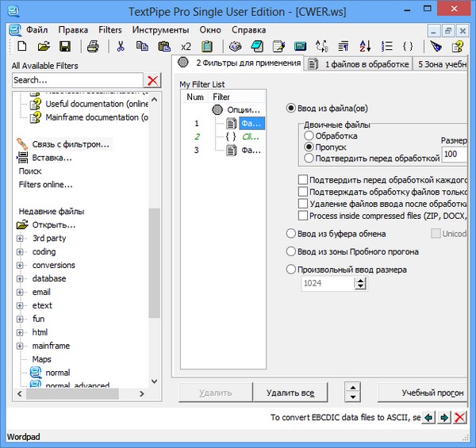Expand the 'database' filter folder
476x448 pixels.
[21, 279]
